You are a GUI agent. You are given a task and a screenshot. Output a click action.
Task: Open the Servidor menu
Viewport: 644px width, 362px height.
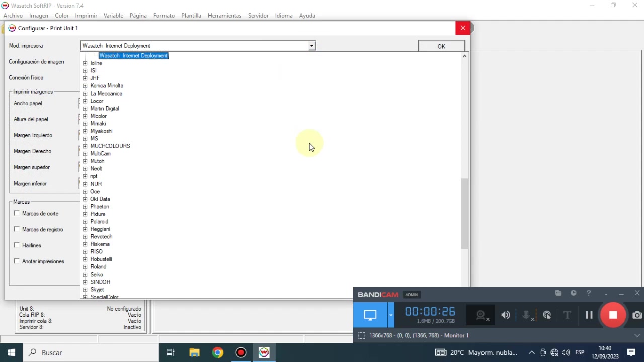coord(258,16)
